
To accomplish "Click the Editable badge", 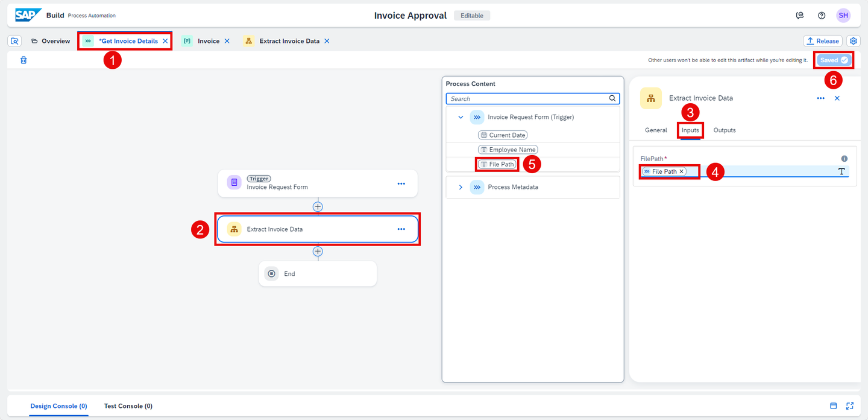I will (472, 16).
